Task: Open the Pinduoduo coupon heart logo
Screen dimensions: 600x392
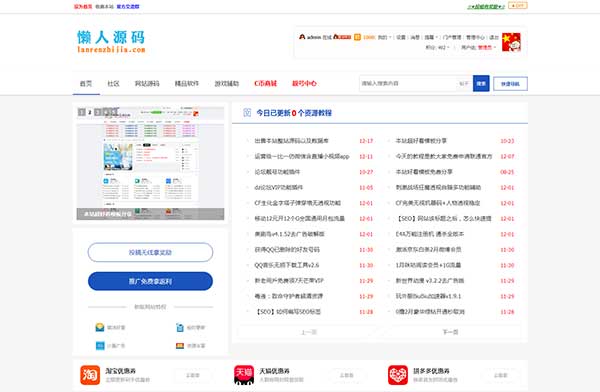Action: point(398,375)
